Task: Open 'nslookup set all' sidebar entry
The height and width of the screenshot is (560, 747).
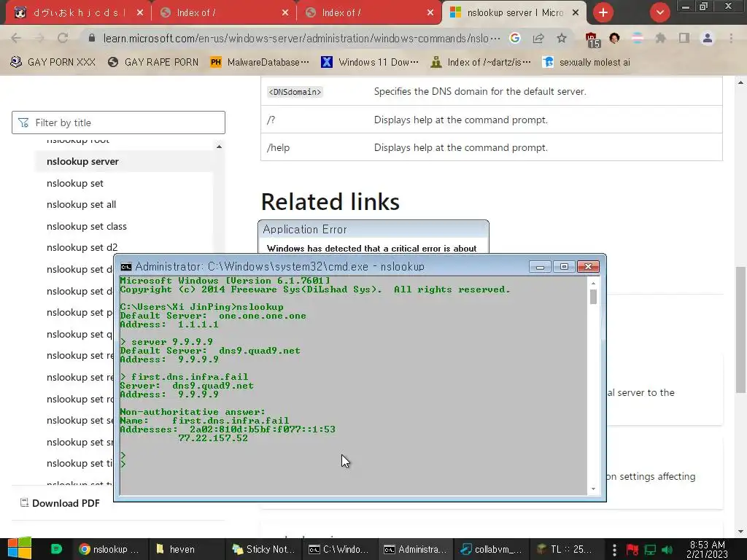Action: tap(81, 205)
